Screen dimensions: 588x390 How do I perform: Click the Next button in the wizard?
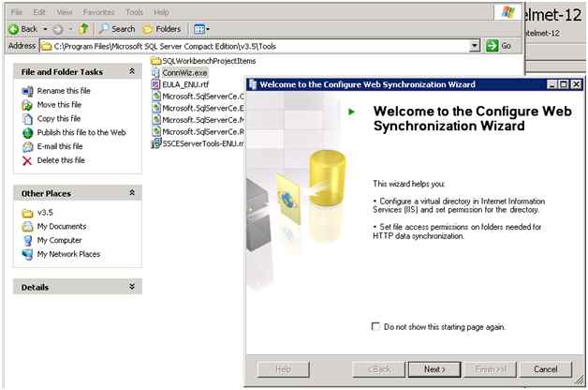pyautogui.click(x=434, y=369)
